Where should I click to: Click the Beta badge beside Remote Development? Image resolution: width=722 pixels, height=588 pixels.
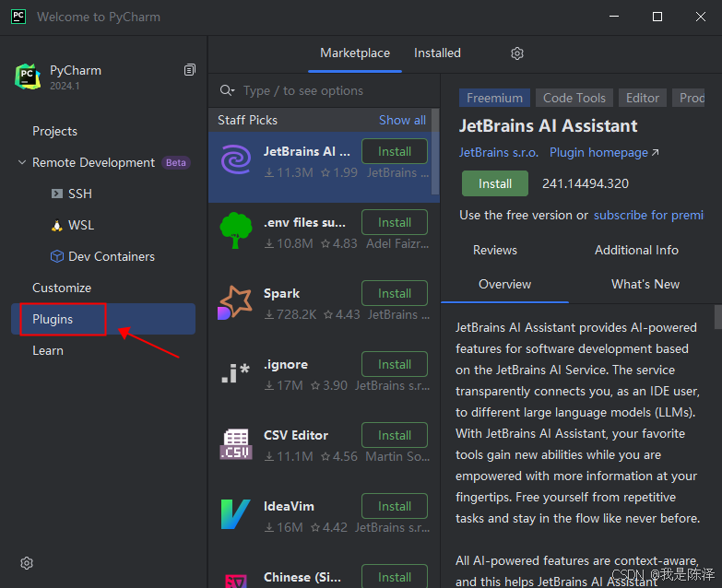coord(176,163)
